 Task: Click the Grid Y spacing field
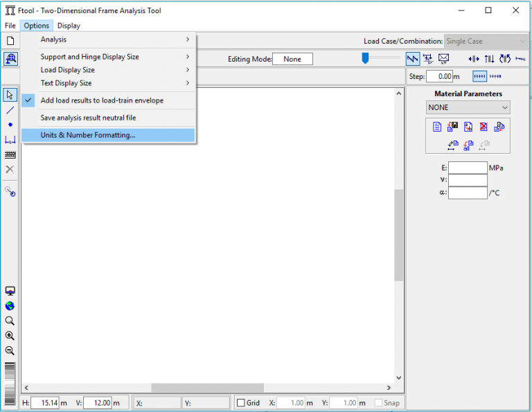pyautogui.click(x=344, y=403)
